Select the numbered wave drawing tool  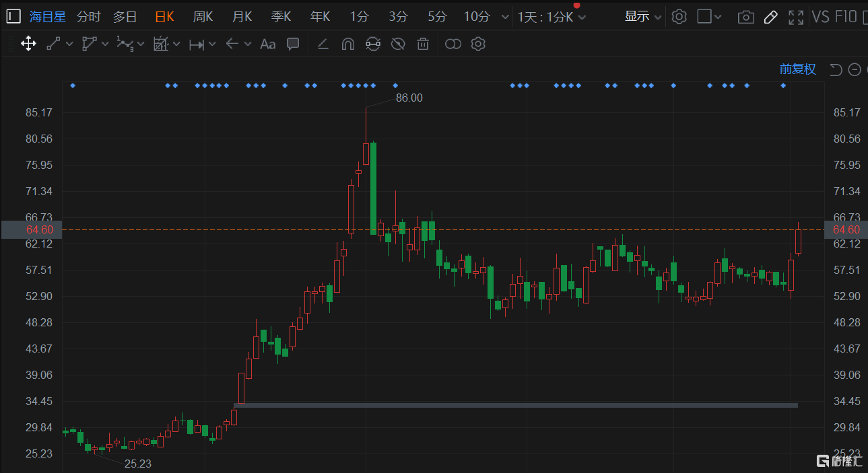tap(125, 44)
